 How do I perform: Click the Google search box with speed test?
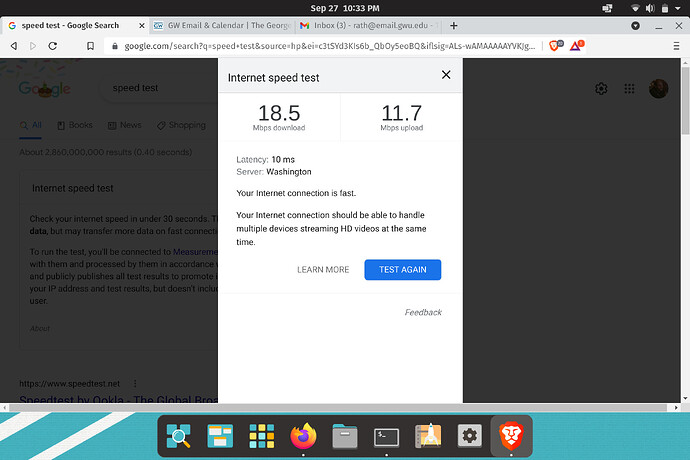[x=159, y=88]
